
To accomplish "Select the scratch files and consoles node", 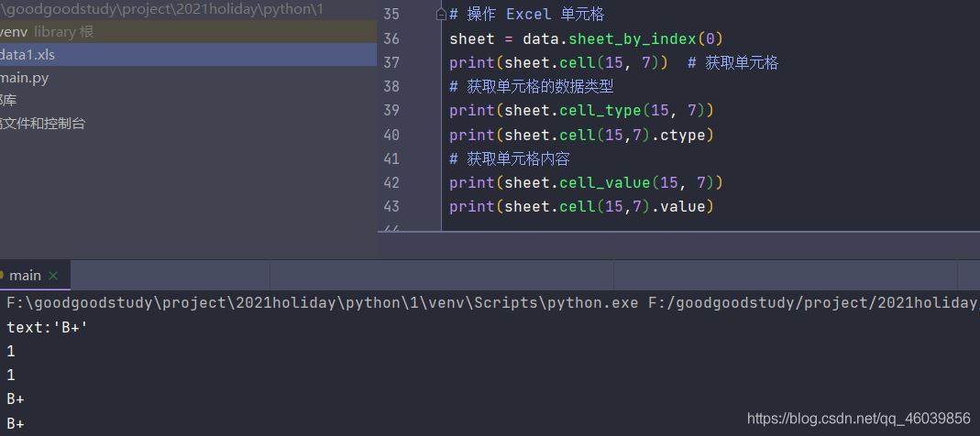I will coord(44,123).
